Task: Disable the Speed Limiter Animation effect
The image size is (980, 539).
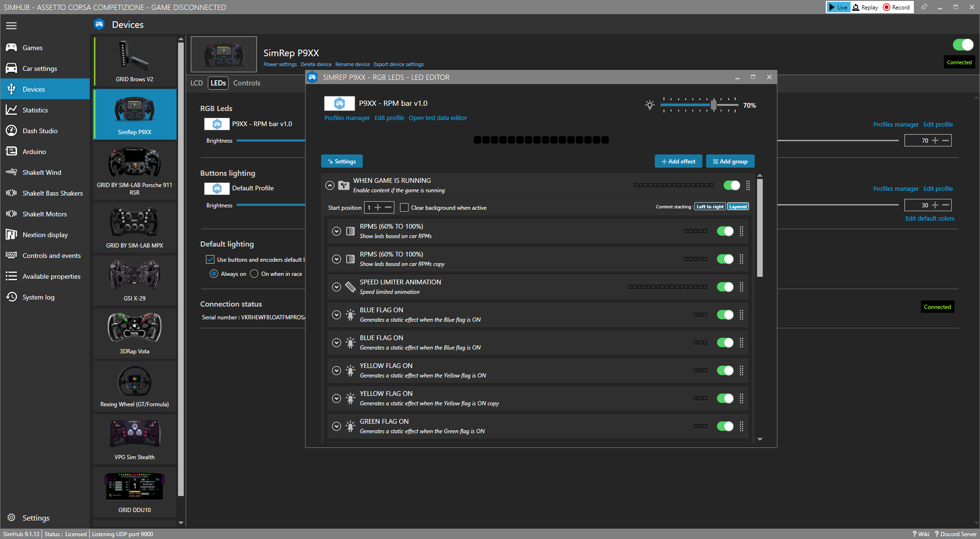Action: tap(725, 287)
